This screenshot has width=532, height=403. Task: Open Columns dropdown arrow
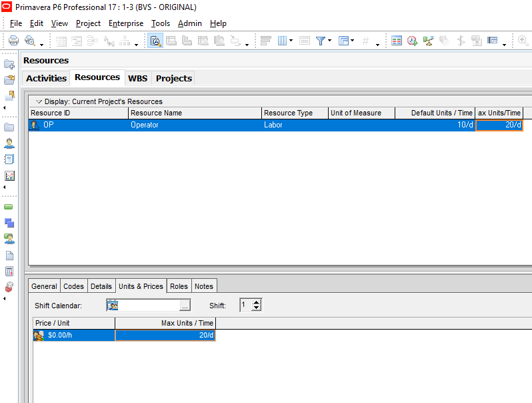[291, 41]
